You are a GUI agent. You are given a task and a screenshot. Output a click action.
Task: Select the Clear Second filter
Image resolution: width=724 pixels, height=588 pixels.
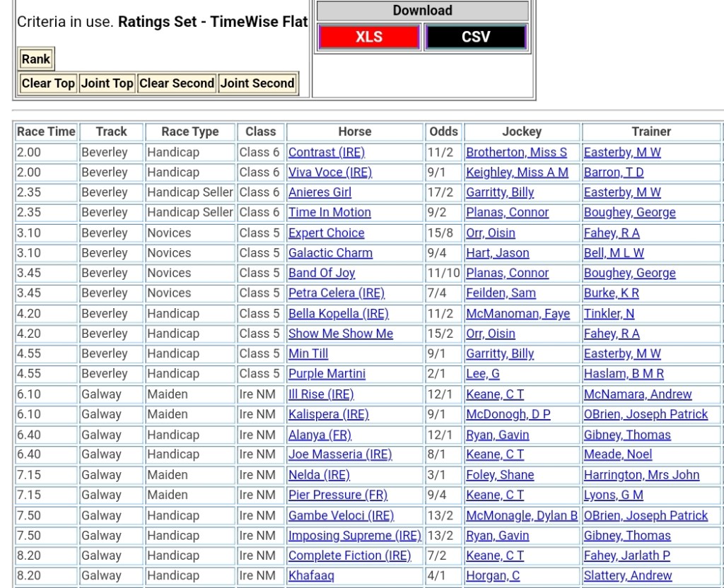177,83
